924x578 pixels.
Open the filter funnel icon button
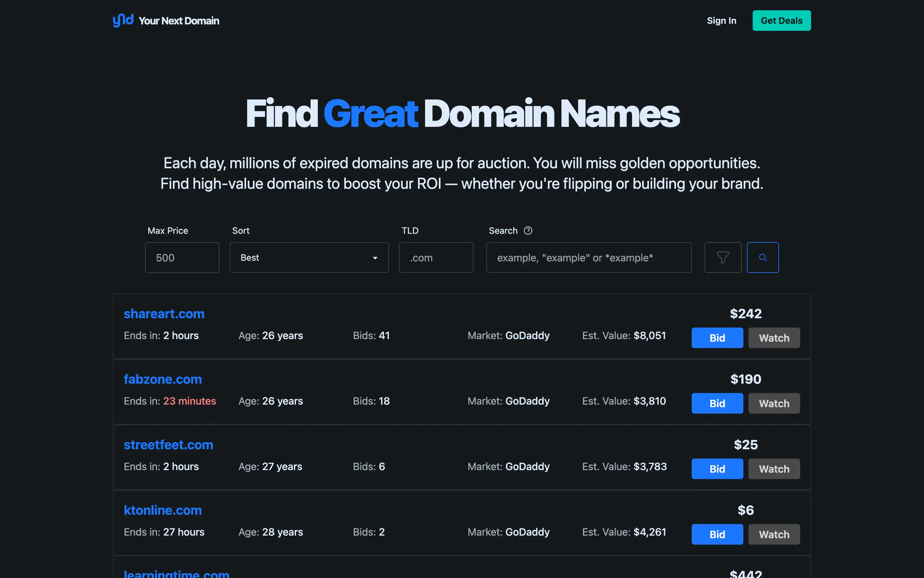coord(723,257)
